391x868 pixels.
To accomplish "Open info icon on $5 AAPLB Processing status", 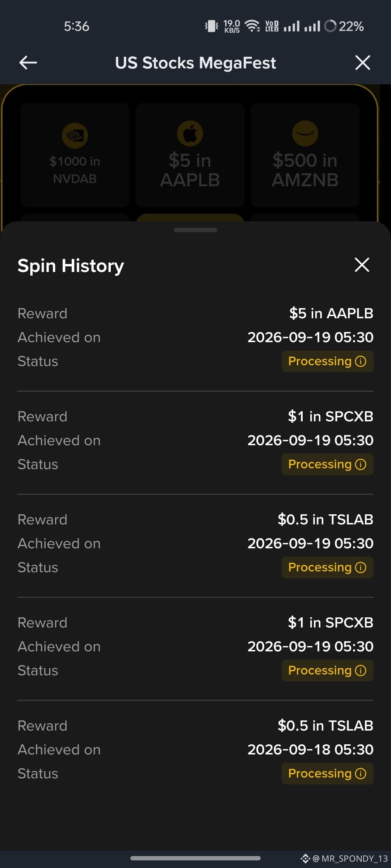I will click(361, 361).
